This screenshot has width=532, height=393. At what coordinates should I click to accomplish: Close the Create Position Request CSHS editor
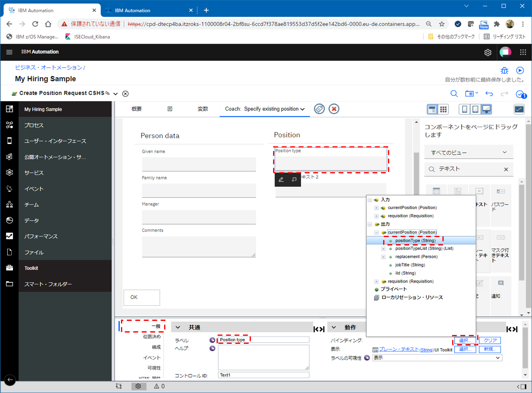(125, 94)
